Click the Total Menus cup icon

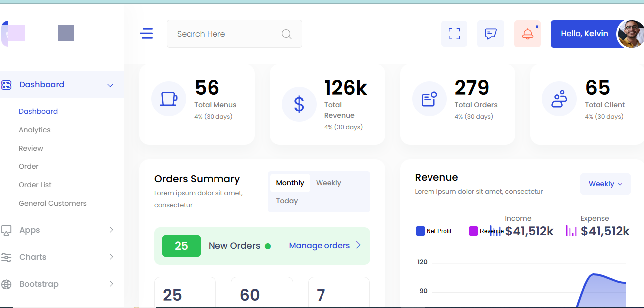169,99
